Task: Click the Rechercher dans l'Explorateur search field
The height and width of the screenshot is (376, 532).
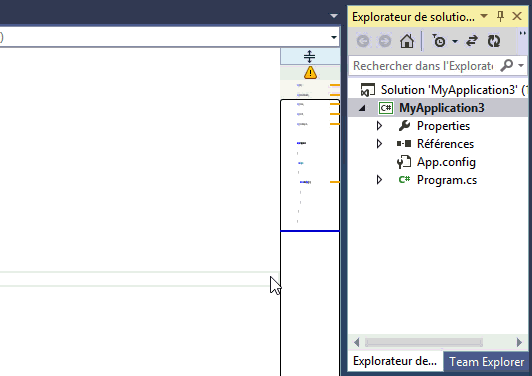Action: (424, 65)
